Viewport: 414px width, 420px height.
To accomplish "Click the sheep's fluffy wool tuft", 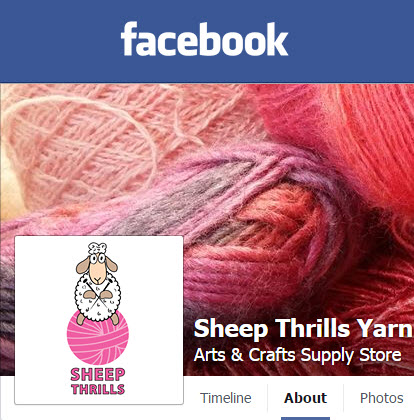I will [x=97, y=248].
